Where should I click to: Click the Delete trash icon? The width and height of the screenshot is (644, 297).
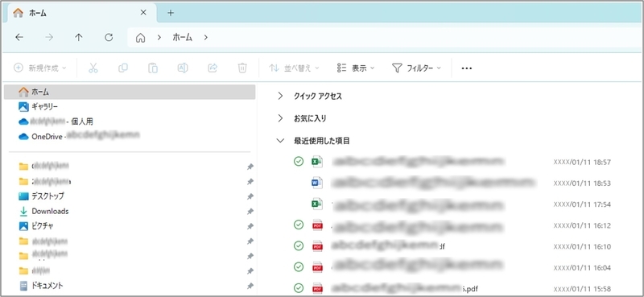point(242,68)
